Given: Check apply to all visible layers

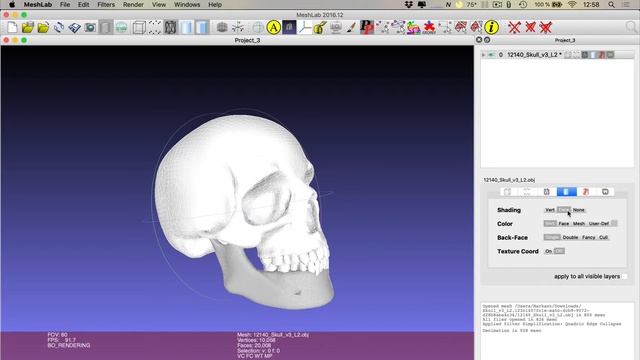Looking at the screenshot, I should 624,276.
